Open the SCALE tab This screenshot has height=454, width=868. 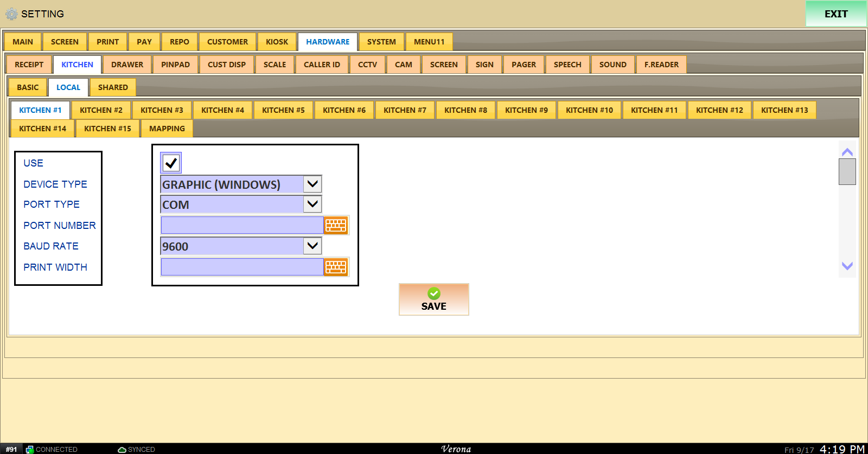tap(275, 65)
